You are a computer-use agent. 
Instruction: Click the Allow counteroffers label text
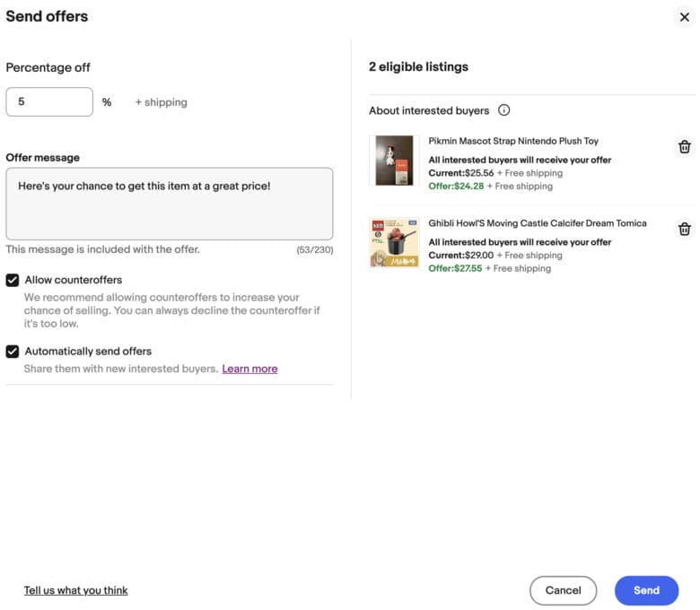pyautogui.click(x=74, y=280)
